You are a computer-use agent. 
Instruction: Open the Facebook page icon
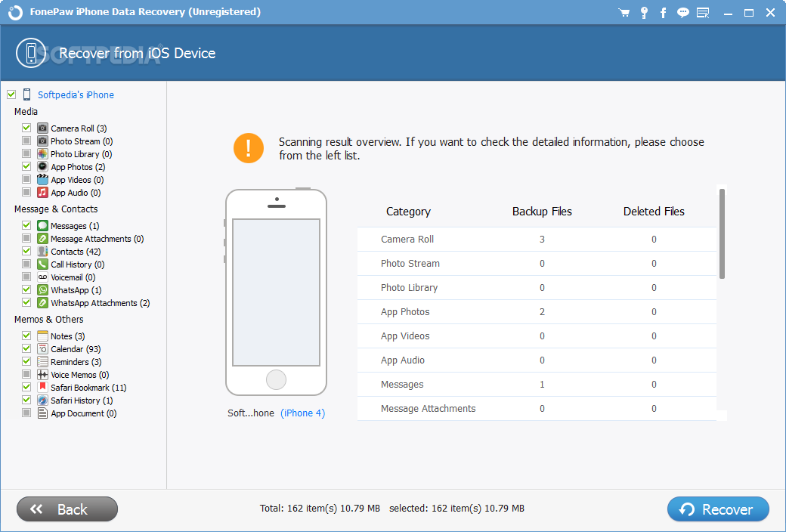tap(664, 13)
